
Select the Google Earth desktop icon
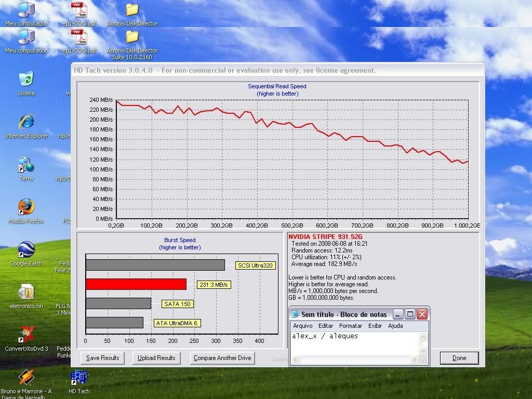[x=26, y=250]
